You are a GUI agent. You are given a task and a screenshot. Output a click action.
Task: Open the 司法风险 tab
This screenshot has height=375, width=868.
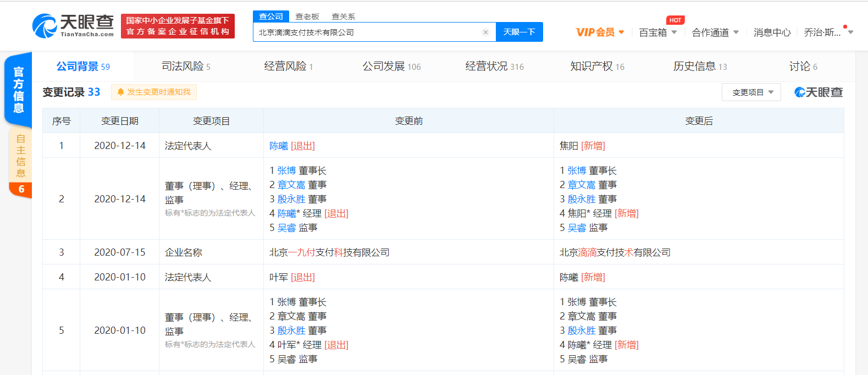(x=186, y=67)
